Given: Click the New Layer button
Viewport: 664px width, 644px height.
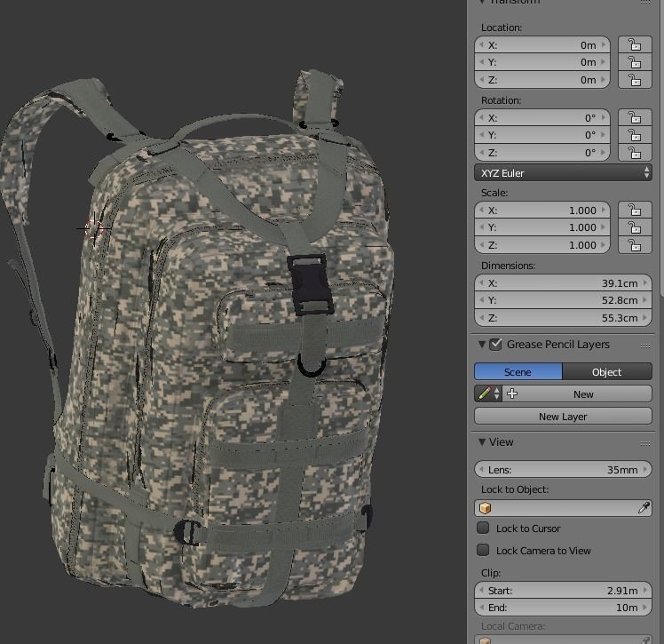Looking at the screenshot, I should (563, 416).
